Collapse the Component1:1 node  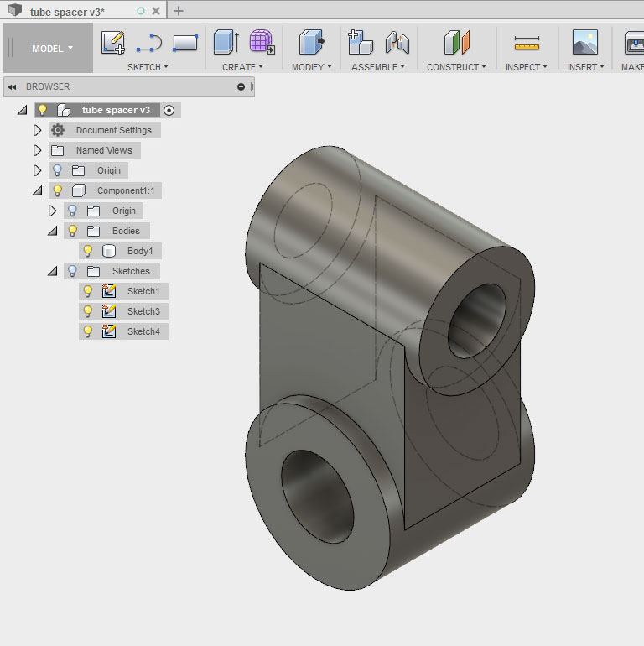38,190
